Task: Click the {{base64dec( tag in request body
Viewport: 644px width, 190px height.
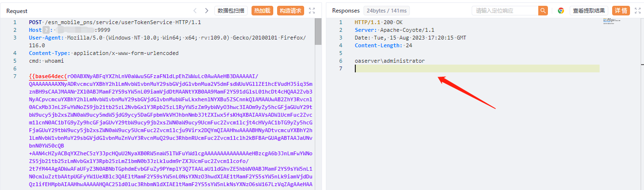Action: point(48,76)
